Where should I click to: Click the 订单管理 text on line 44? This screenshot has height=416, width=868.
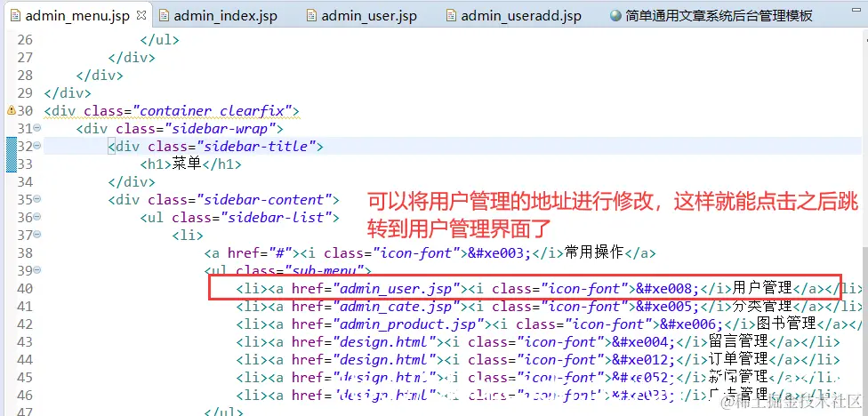[738, 358]
